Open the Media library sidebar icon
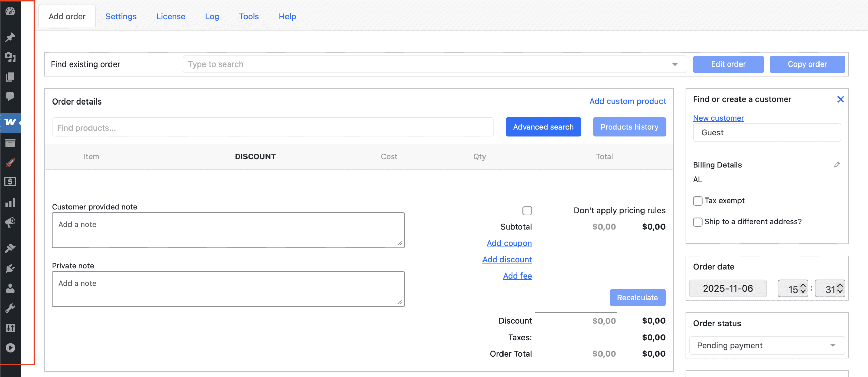Screen dimensions: 868x377 point(10,57)
